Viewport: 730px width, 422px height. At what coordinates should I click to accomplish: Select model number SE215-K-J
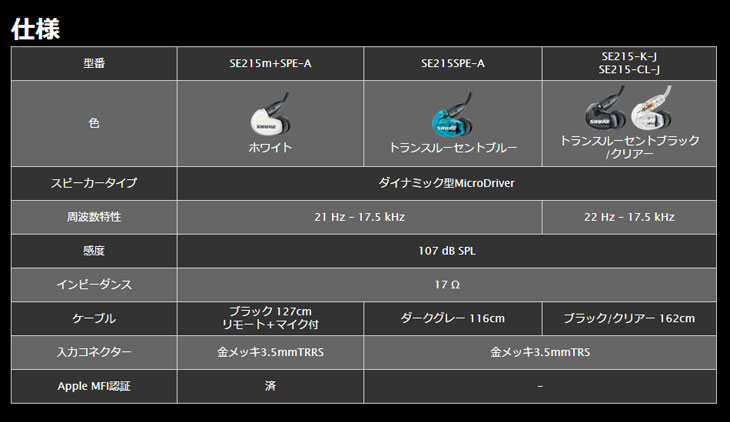629,57
